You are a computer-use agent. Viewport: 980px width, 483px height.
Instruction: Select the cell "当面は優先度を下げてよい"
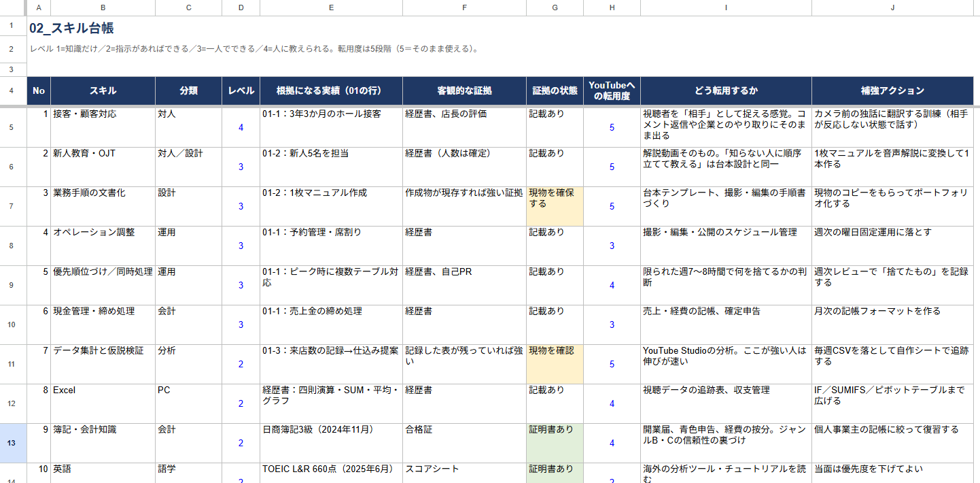point(892,473)
